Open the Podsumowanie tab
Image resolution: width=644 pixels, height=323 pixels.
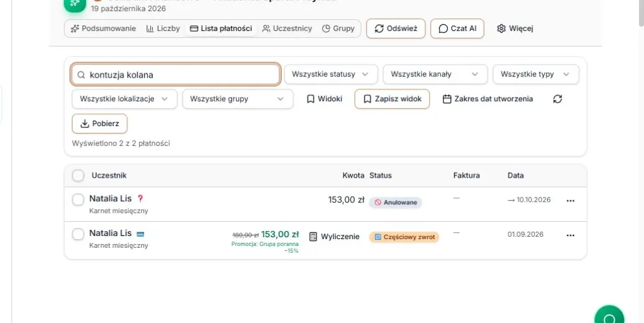click(104, 29)
